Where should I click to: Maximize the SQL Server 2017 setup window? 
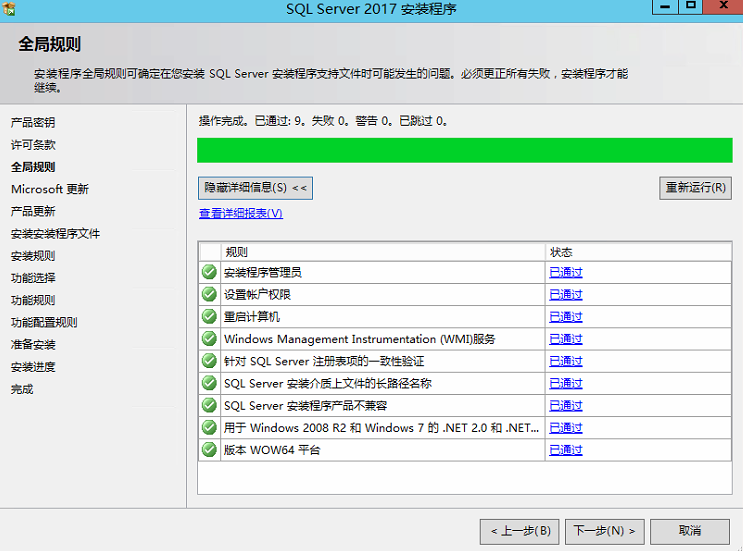pyautogui.click(x=690, y=7)
